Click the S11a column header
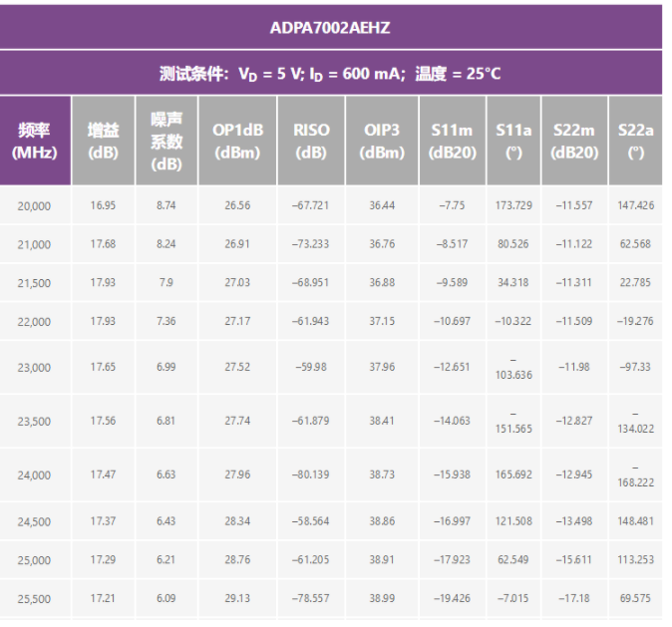Image resolution: width=672 pixels, height=627 pixels. pyautogui.click(x=513, y=141)
